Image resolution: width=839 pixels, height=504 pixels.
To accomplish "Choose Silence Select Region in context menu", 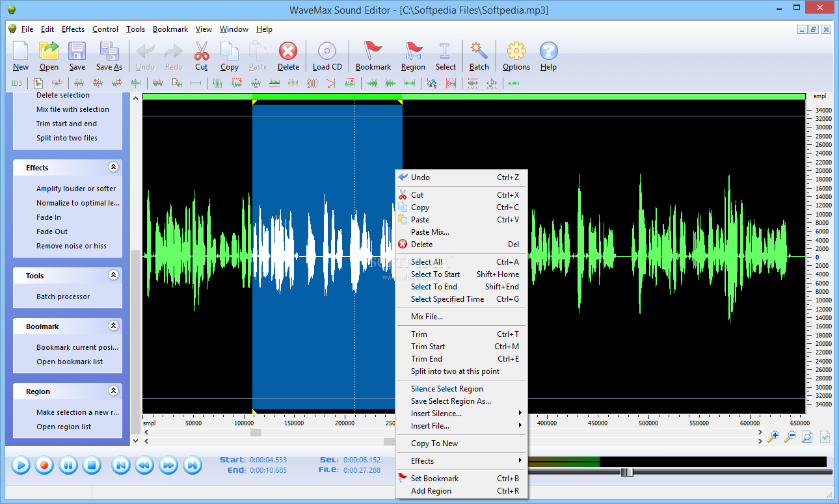I will (x=461, y=389).
